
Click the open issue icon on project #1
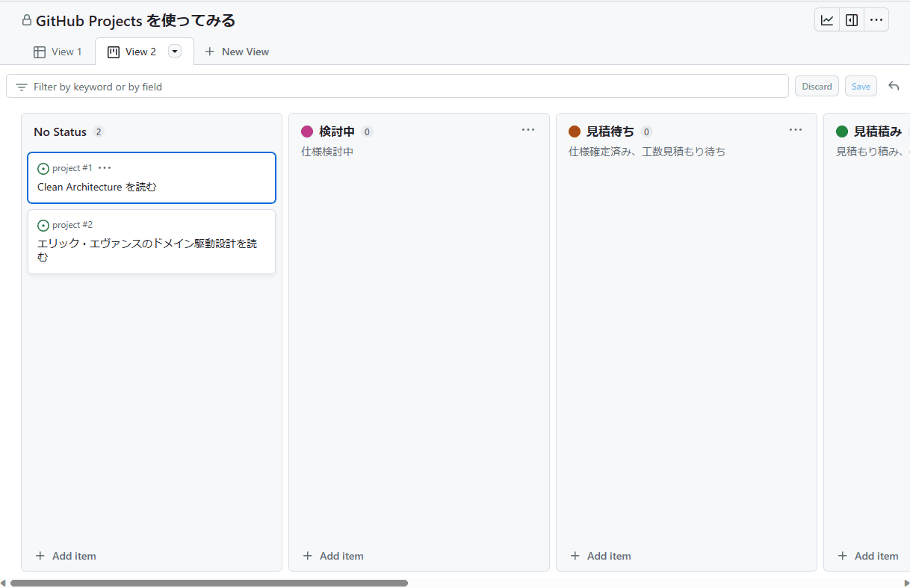pyautogui.click(x=43, y=169)
